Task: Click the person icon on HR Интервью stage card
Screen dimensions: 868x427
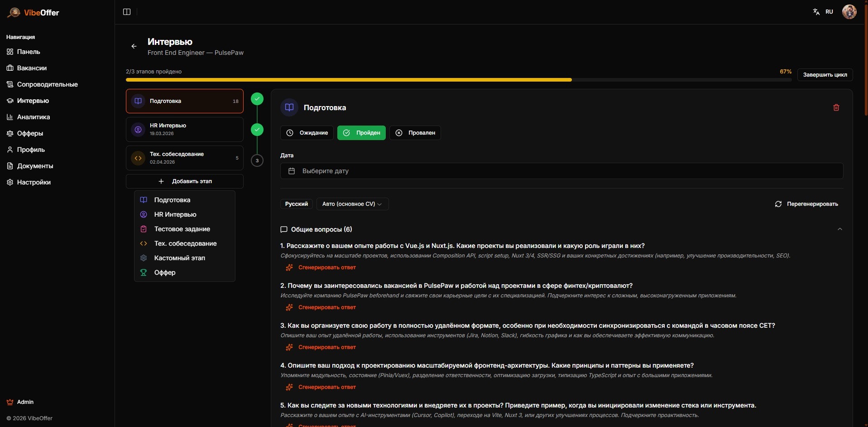Action: pos(138,130)
